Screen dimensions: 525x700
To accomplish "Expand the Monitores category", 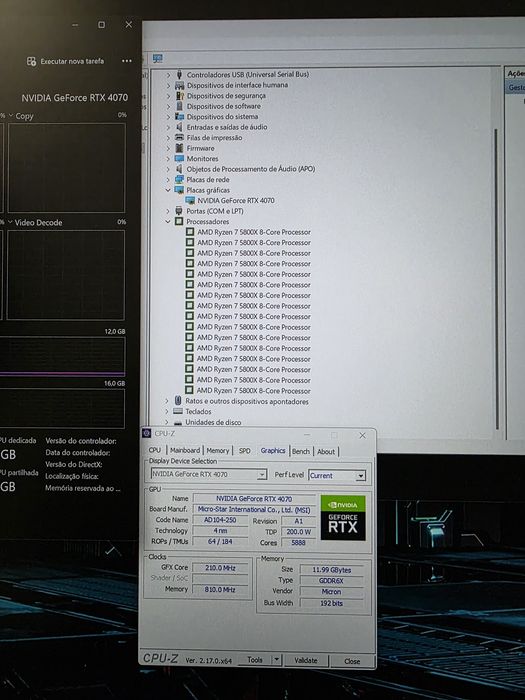I will 168,158.
